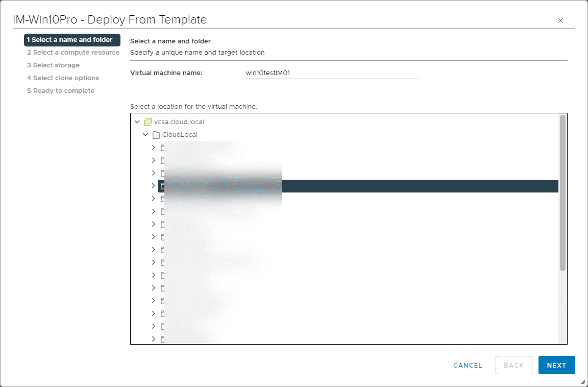Open the Select storage wizard step
This screenshot has width=588, height=387.
[53, 65]
